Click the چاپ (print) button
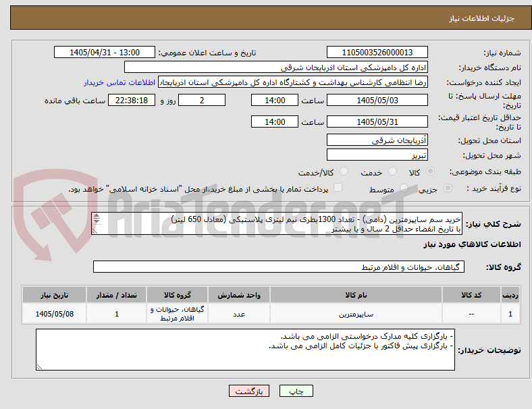 tap(296, 391)
